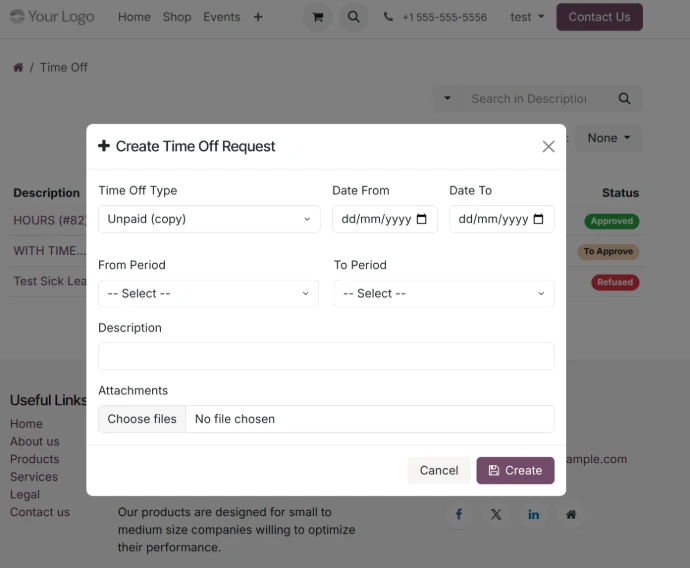The image size is (690, 568).
Task: Open search via magnifier icon in navbar
Action: tap(353, 17)
